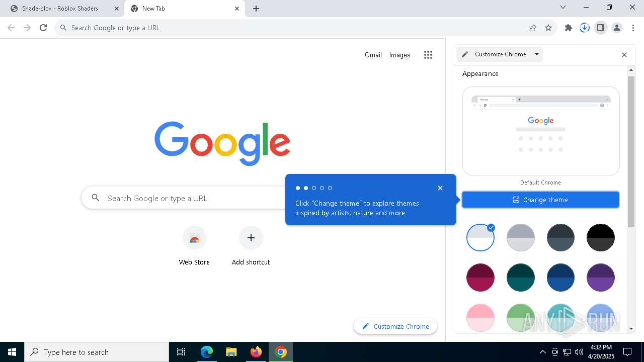
Task: Go back with the browser back arrow
Action: (11, 28)
